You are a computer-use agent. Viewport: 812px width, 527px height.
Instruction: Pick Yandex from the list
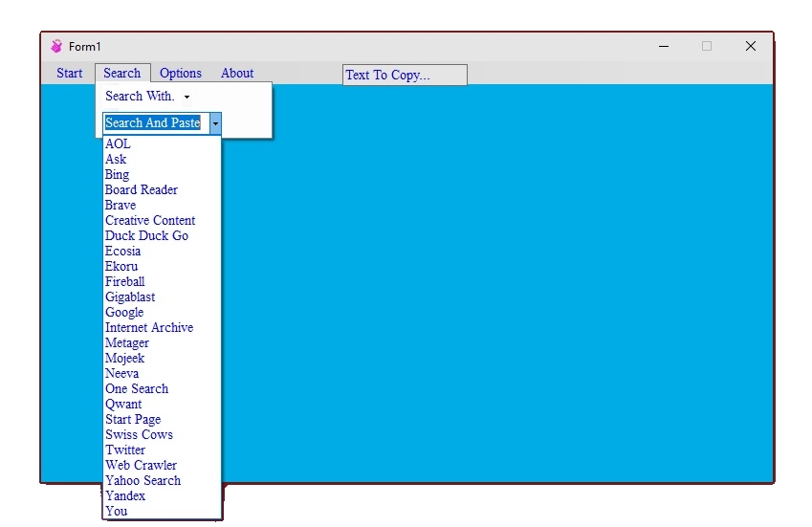pos(162,496)
